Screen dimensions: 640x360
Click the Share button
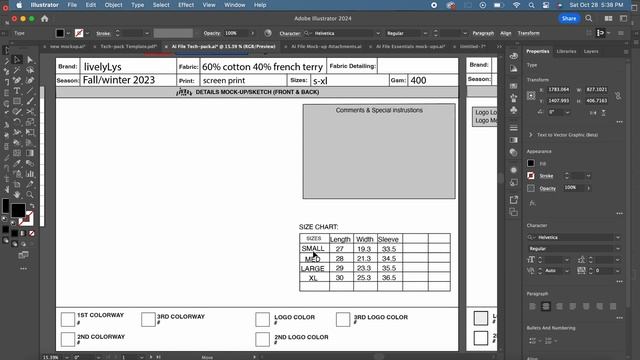(569, 18)
